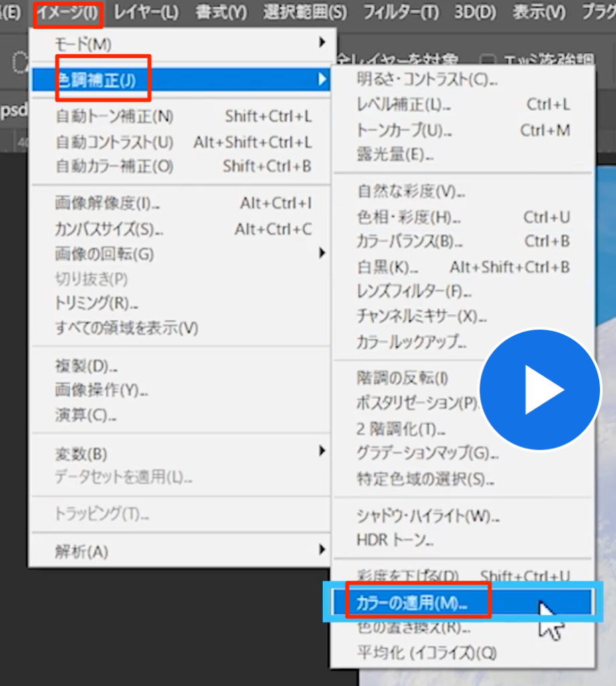Open 色相・彩度(H)... adjustment

click(x=404, y=217)
